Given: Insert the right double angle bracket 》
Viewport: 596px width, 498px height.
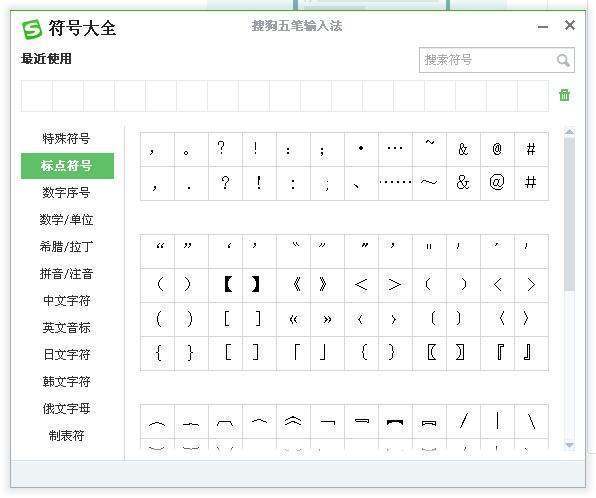Looking at the screenshot, I should coord(327,285).
